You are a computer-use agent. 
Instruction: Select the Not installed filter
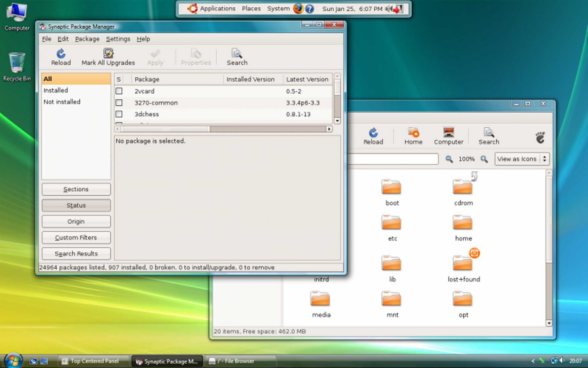pos(76,102)
